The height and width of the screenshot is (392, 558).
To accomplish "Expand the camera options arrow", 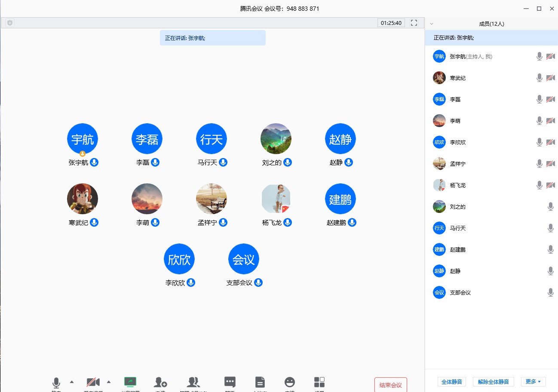I will tap(109, 381).
